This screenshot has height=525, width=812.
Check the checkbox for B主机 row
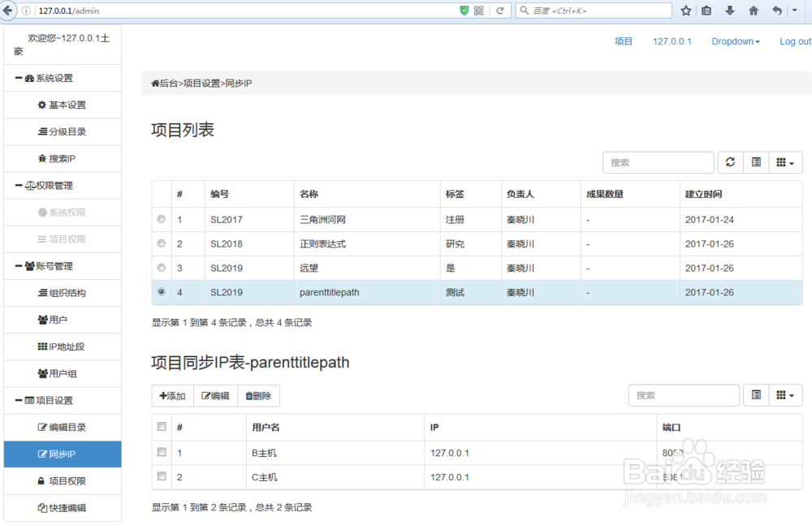(161, 452)
